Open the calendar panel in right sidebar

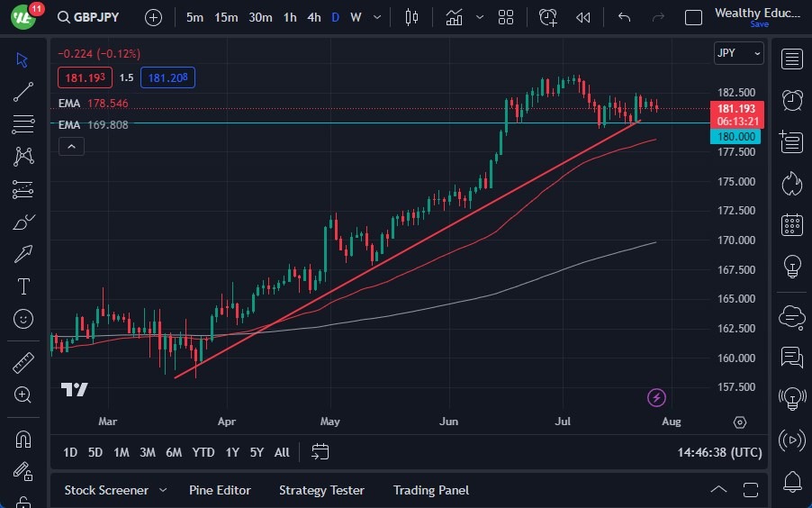792,224
